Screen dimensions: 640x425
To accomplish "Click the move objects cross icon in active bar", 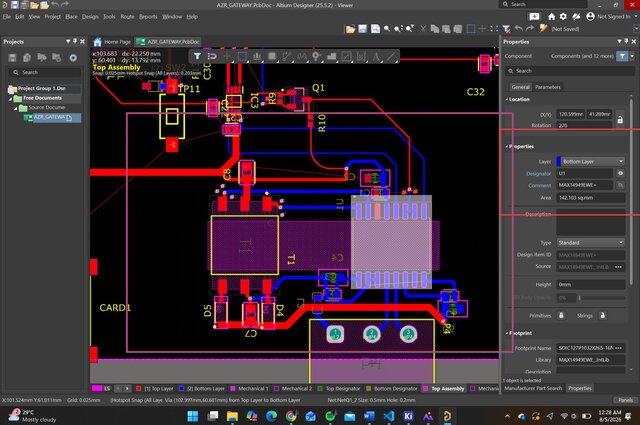I will tap(227, 56).
